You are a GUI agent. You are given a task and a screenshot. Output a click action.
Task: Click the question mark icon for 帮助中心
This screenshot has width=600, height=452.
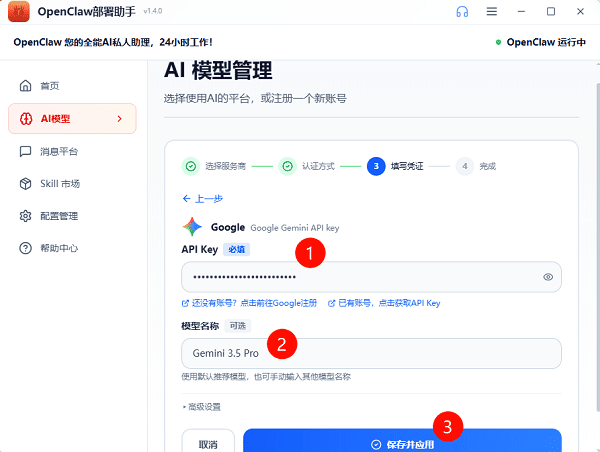(x=25, y=248)
